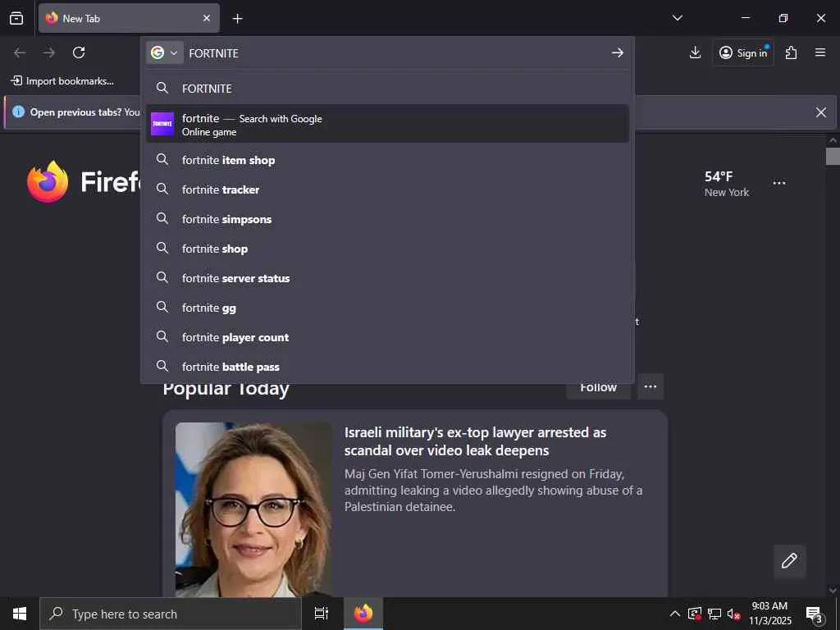
Task: Click the security tray icon with red badge
Action: pos(695,614)
